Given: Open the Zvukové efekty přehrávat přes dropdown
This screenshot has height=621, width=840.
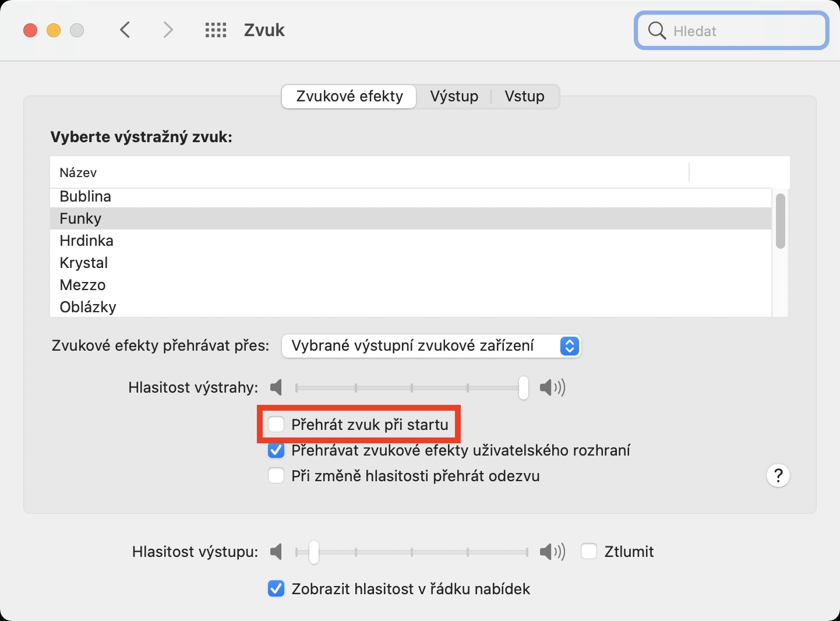Looking at the screenshot, I should point(431,346).
